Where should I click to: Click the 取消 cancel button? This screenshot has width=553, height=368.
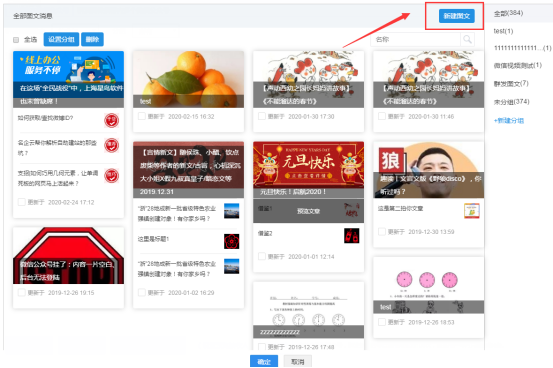tap(297, 362)
